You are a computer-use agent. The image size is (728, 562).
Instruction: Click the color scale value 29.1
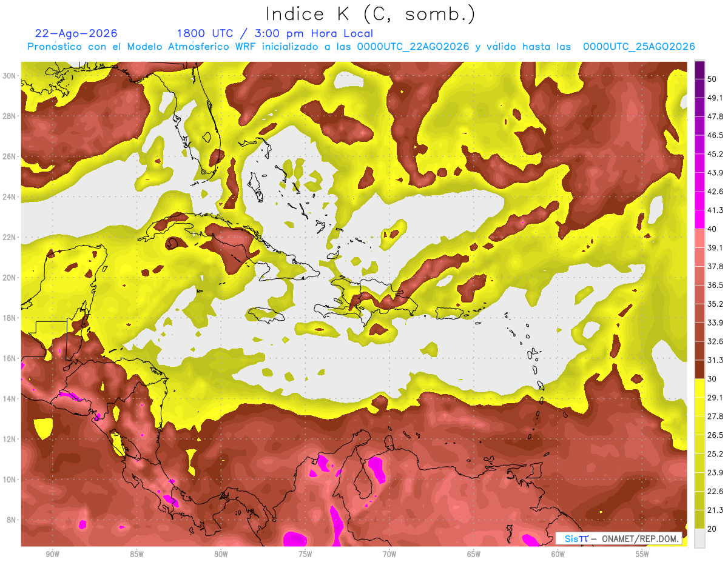coord(715,397)
